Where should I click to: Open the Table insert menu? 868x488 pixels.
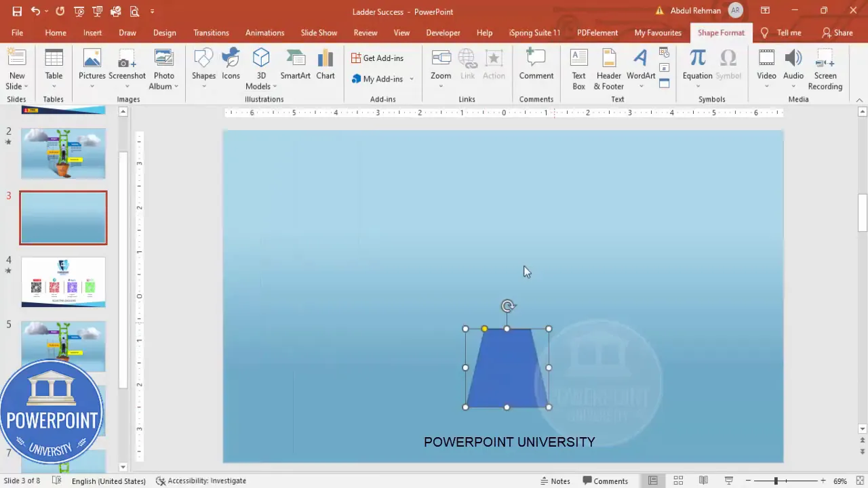[54, 69]
